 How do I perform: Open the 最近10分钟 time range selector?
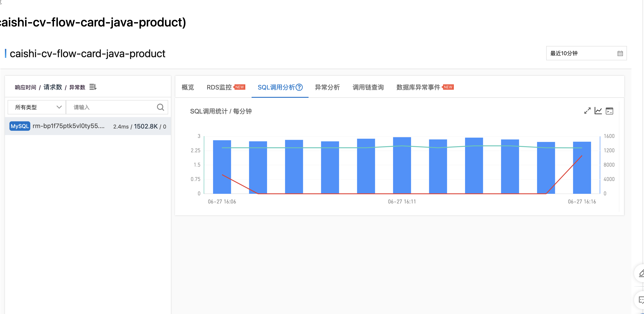586,53
